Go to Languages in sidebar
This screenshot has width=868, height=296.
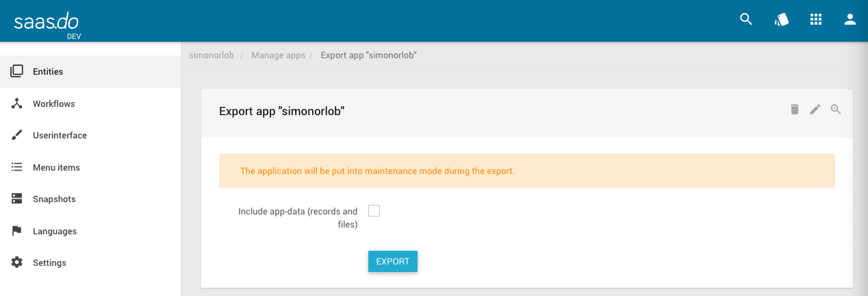coord(55,231)
